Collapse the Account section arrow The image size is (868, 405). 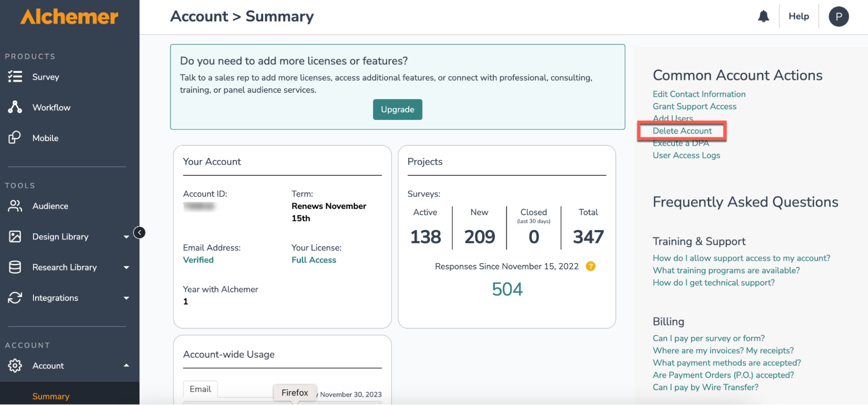pos(126,365)
